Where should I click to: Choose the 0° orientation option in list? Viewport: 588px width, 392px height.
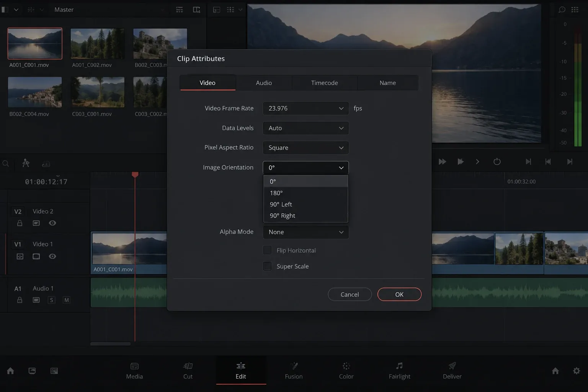tap(305, 181)
